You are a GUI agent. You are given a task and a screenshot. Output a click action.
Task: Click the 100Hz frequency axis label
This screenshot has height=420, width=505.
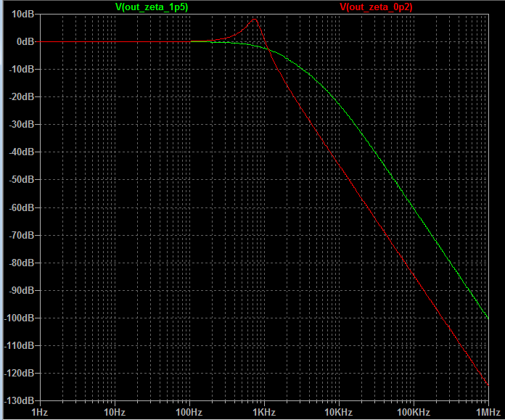(x=189, y=412)
